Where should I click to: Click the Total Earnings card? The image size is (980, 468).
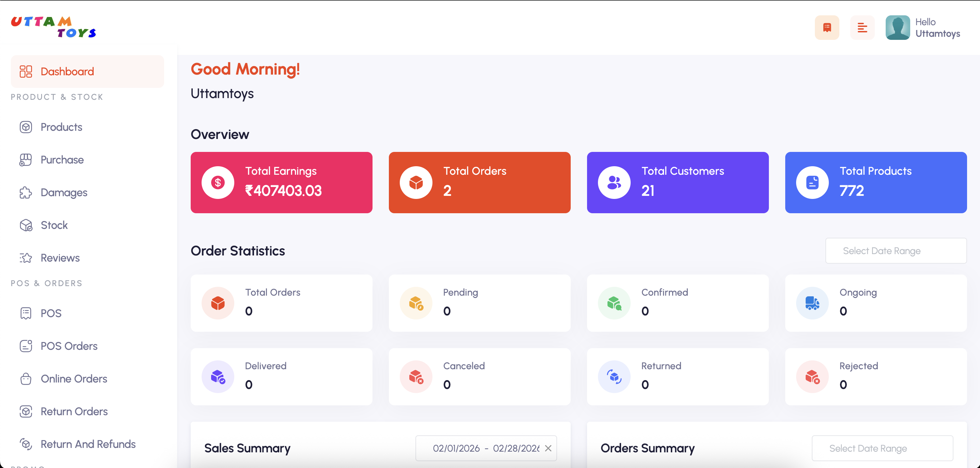[x=281, y=182]
